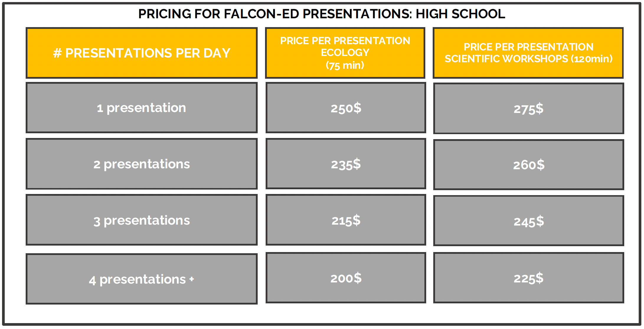This screenshot has width=644, height=329.
Task: Select the Scientific Workshops column header
Action: click(528, 53)
